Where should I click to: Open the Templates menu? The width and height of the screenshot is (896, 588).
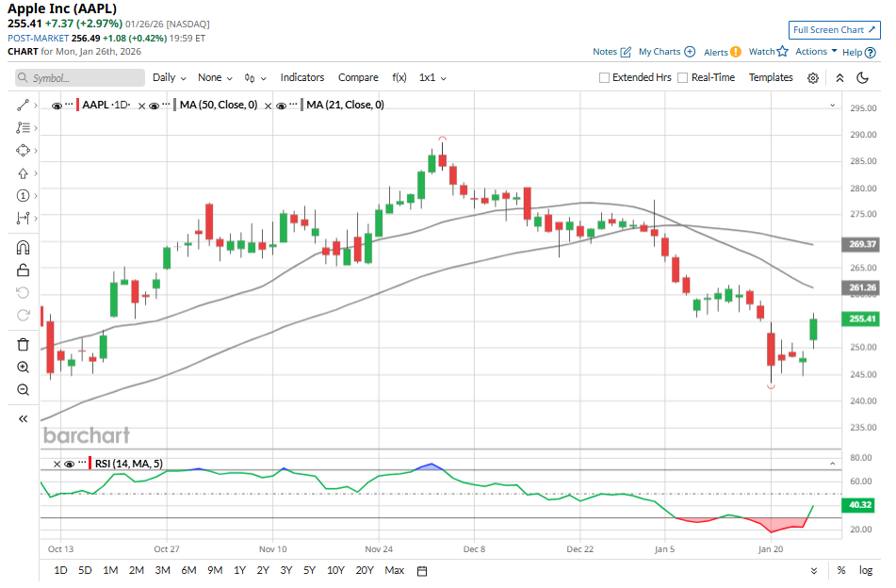(x=771, y=77)
